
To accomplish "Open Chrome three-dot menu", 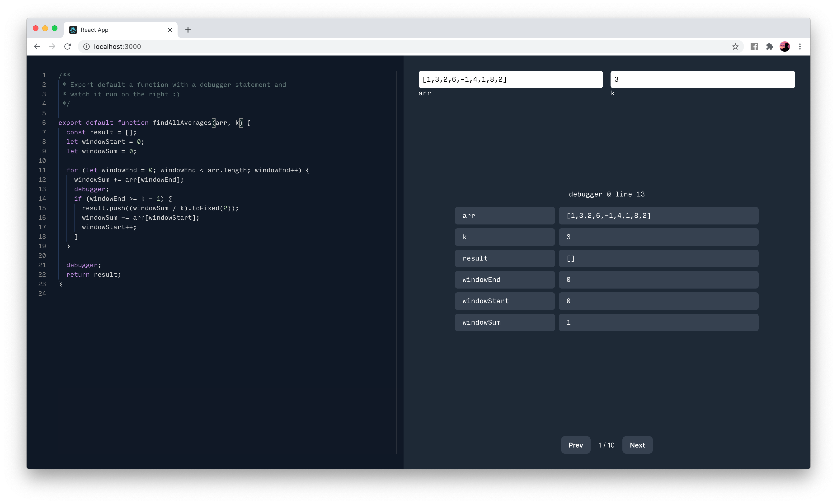I will [800, 47].
